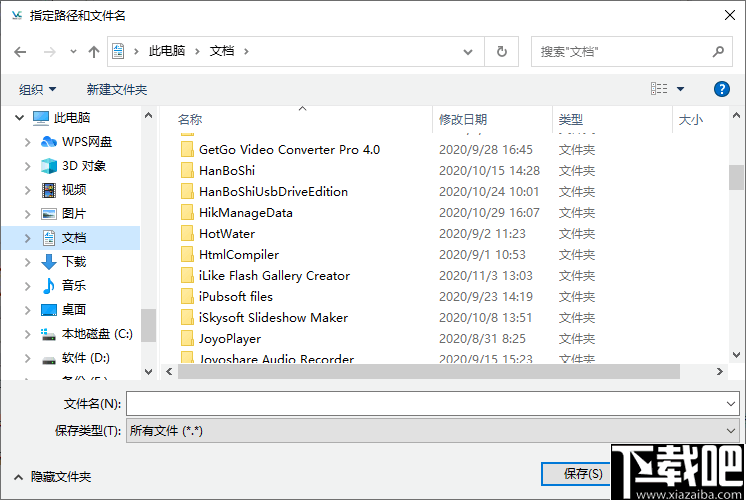Click the file list scroll down arrow
The image size is (746, 500).
736,354
